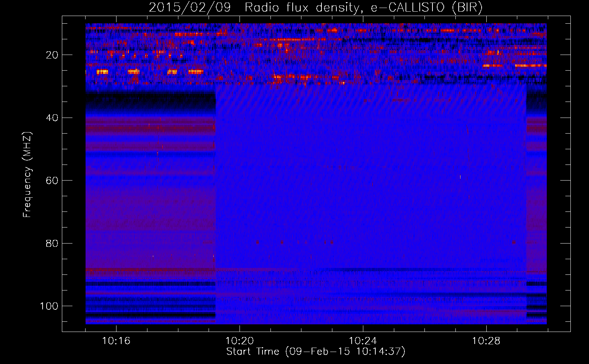Click the 20 MHz frequency tick label
The width and height of the screenshot is (589, 364).
pos(52,55)
